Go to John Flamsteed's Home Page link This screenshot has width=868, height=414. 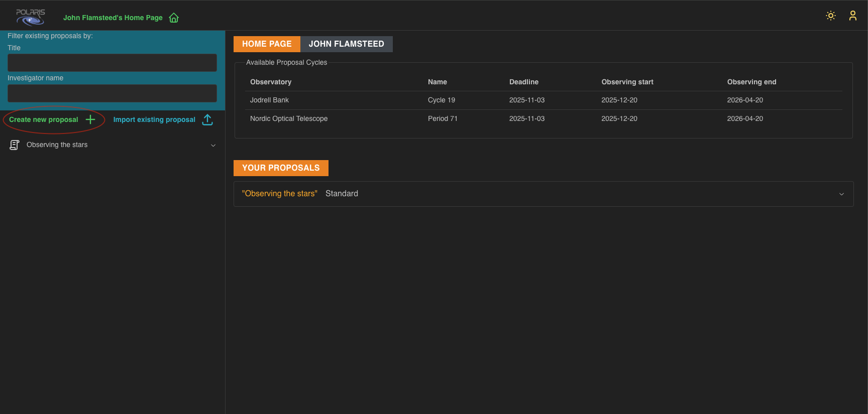pos(113,18)
